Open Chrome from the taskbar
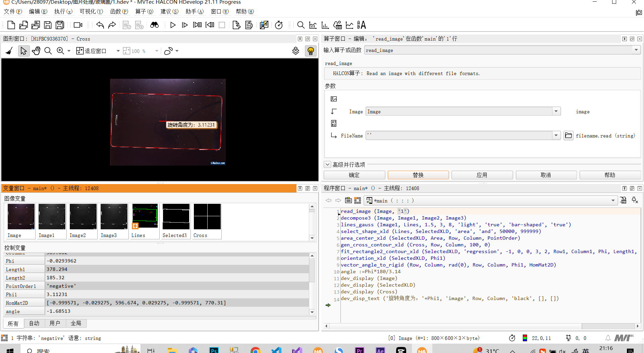The width and height of the screenshot is (644, 353). (x=256, y=350)
